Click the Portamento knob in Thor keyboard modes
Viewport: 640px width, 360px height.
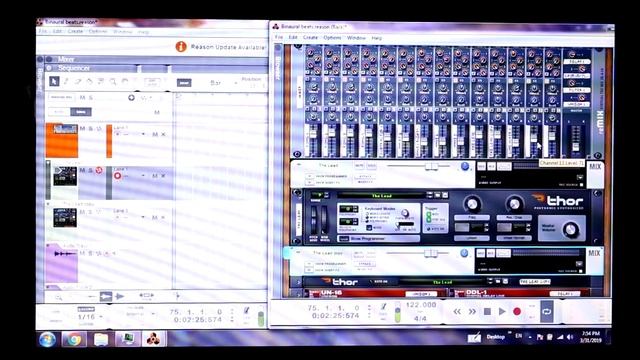click(x=404, y=213)
